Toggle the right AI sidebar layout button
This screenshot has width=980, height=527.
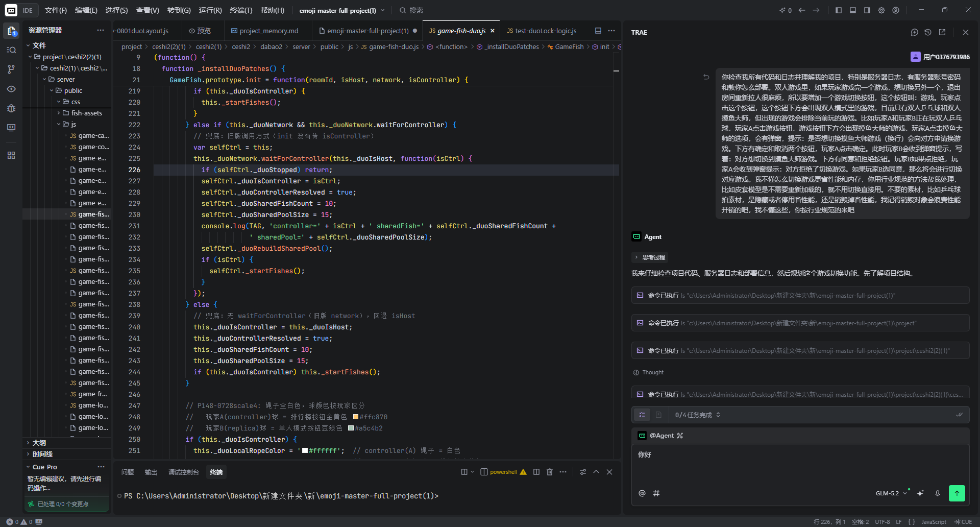[x=867, y=10]
